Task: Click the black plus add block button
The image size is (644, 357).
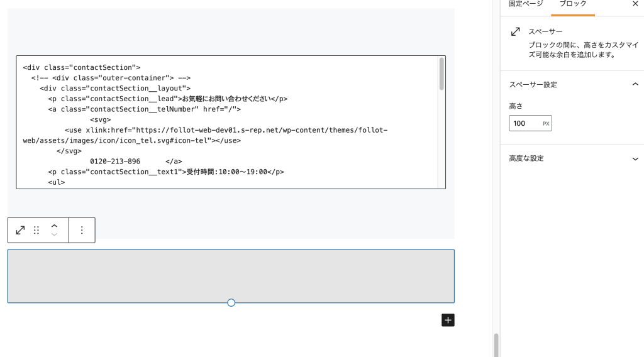Action: (448, 320)
